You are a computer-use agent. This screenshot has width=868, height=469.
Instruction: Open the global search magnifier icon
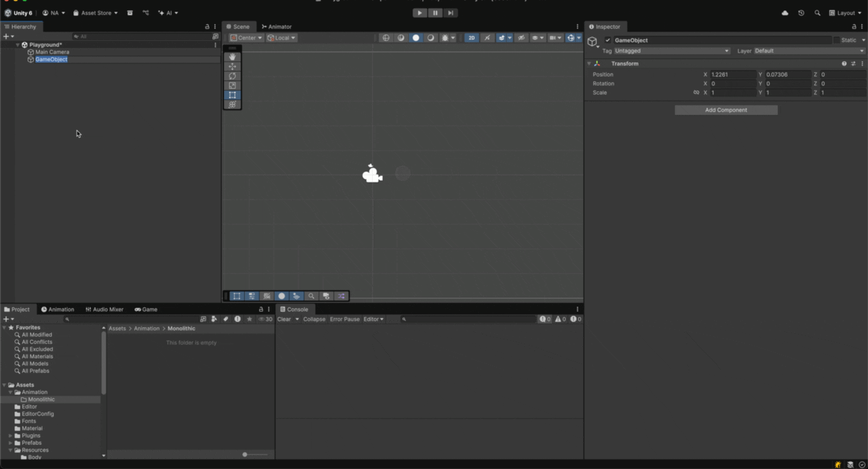pos(817,13)
